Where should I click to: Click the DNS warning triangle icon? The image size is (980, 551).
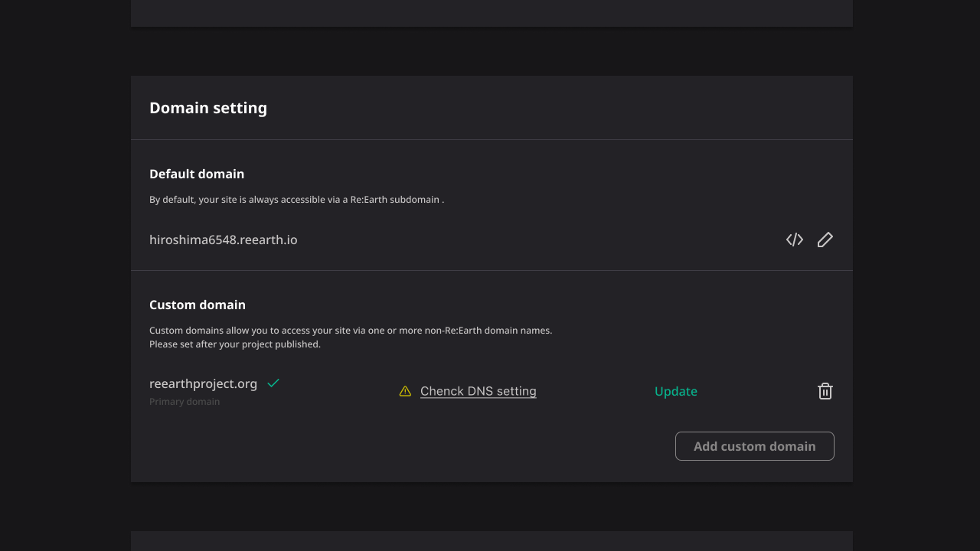(405, 391)
